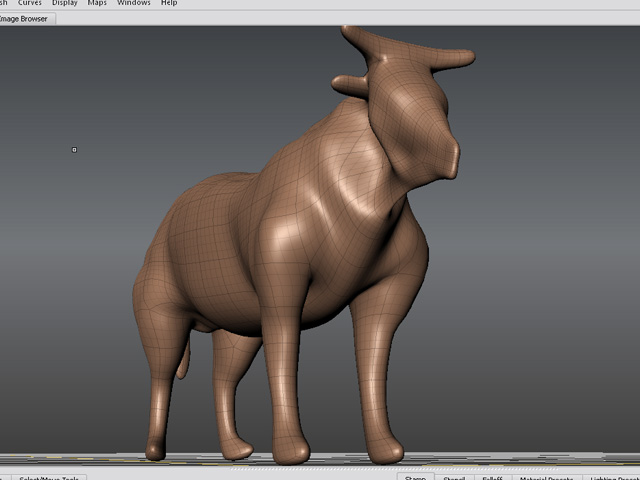
Task: Click the cow's short left horn
Action: pyautogui.click(x=347, y=87)
